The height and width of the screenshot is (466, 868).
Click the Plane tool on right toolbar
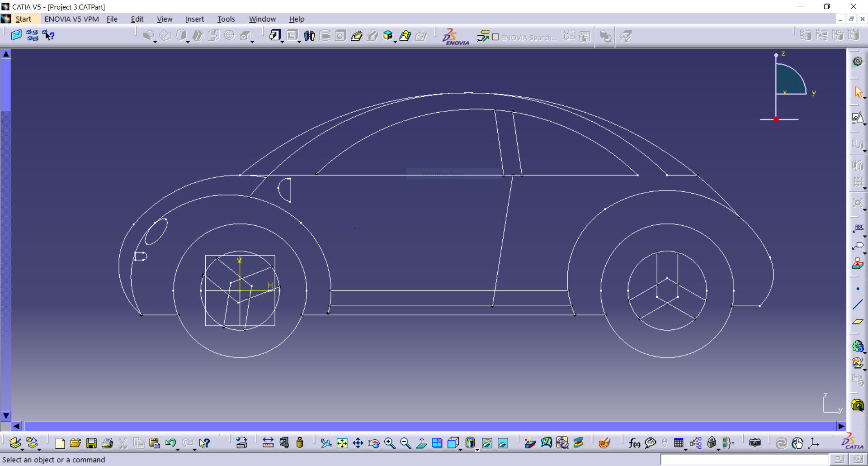click(858, 322)
